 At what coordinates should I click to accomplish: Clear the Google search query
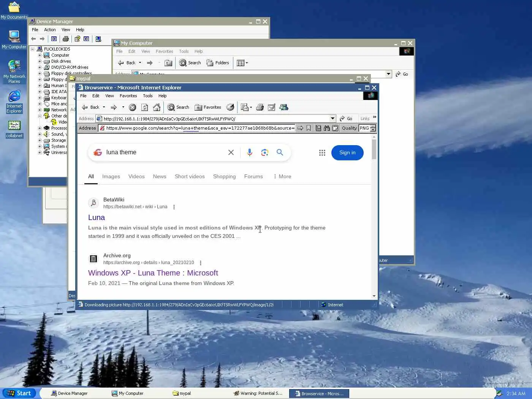coord(231,152)
